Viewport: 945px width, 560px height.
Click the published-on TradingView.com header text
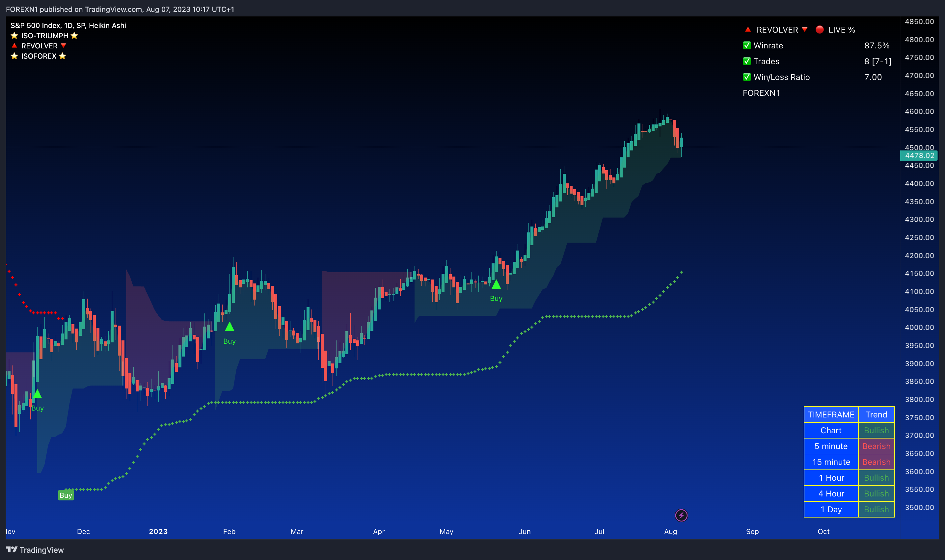120,9
